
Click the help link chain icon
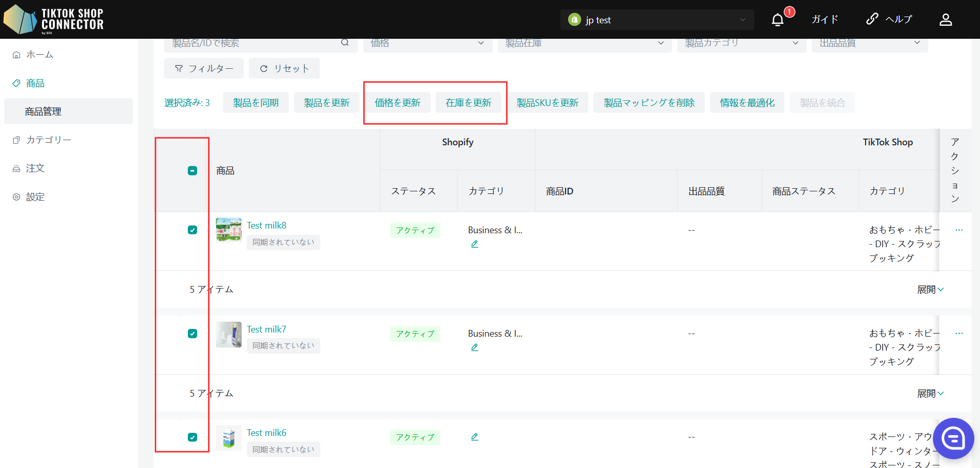coord(872,19)
